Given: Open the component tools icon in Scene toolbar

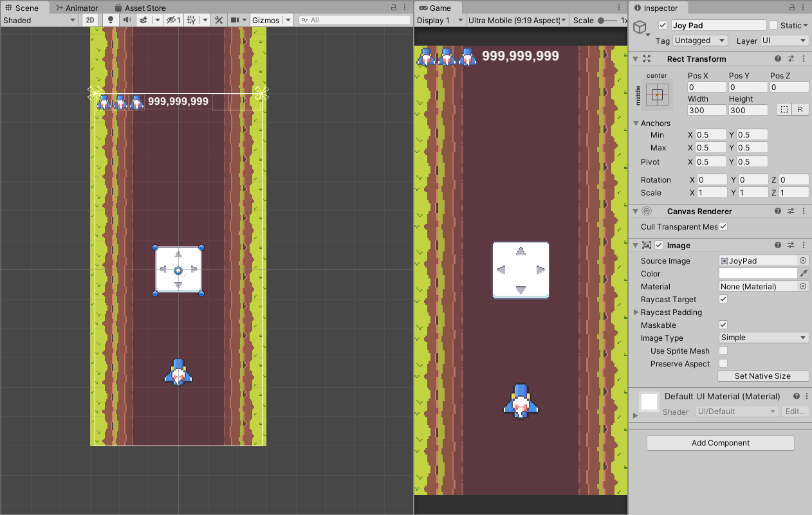Looking at the screenshot, I should click(219, 20).
